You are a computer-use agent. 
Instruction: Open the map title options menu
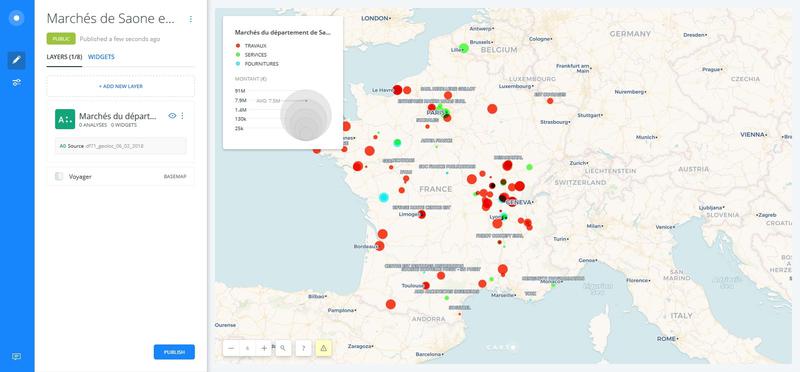(191, 19)
